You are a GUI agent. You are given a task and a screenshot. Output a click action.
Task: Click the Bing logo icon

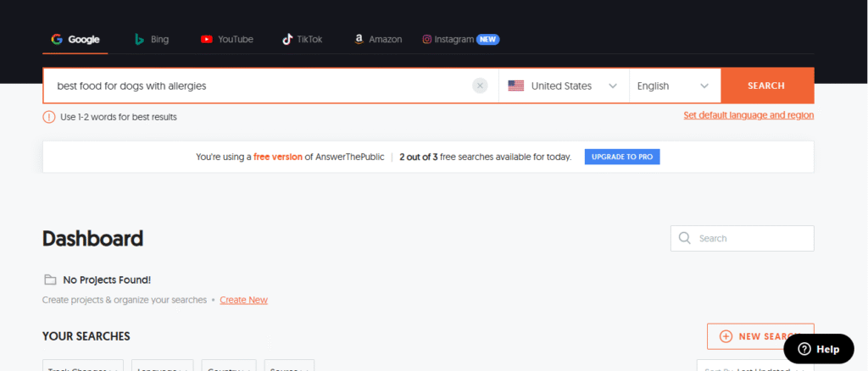point(140,39)
